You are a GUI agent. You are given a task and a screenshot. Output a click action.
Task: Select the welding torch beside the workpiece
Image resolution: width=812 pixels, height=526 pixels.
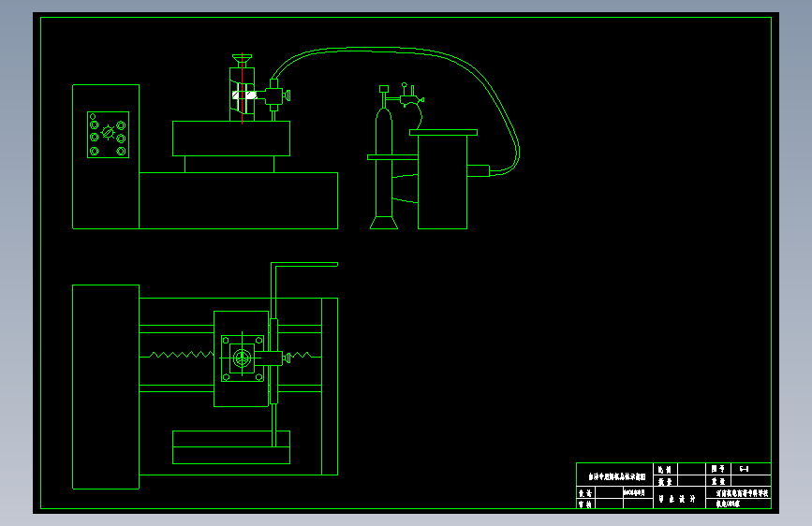(x=274, y=98)
